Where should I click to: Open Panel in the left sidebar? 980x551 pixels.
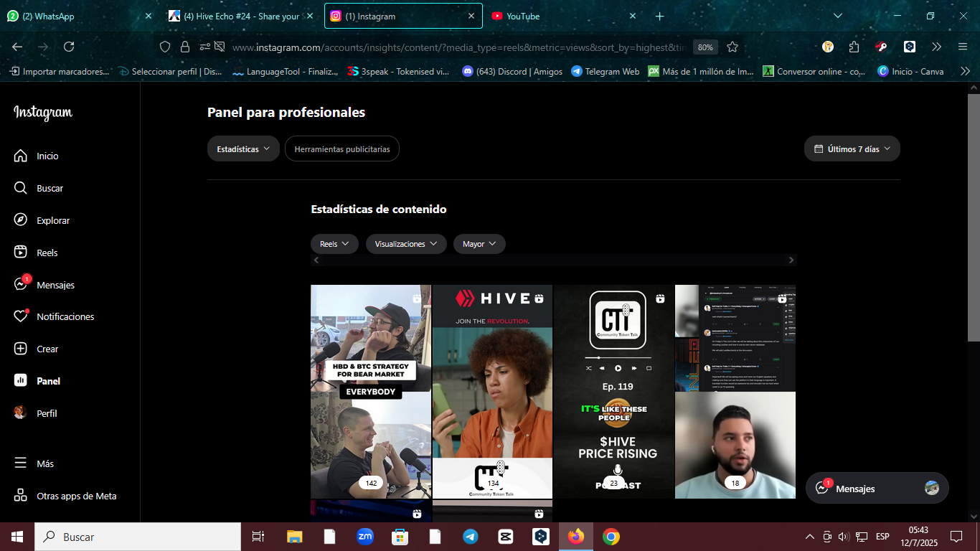tap(37, 381)
